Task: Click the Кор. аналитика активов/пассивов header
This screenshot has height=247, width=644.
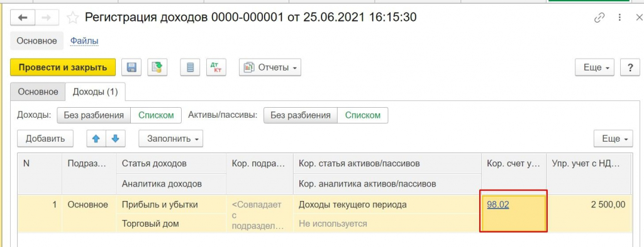Action: [x=387, y=183]
